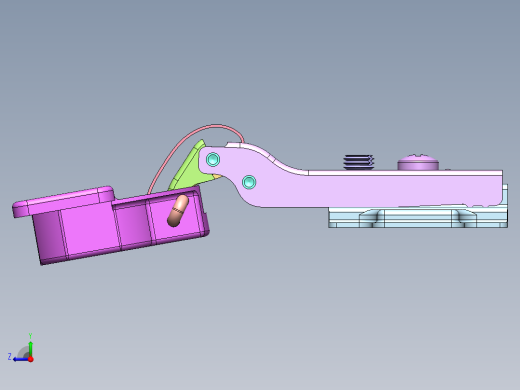The width and height of the screenshot is (520, 390).
Task: Pick the black threaded set screw
Action: pyautogui.click(x=359, y=162)
